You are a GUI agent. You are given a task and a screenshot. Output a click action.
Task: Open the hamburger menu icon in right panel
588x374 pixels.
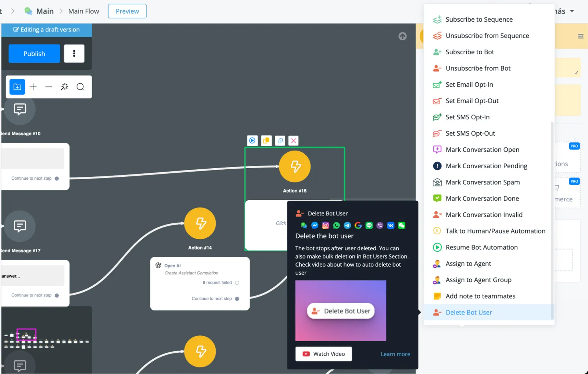(x=581, y=36)
